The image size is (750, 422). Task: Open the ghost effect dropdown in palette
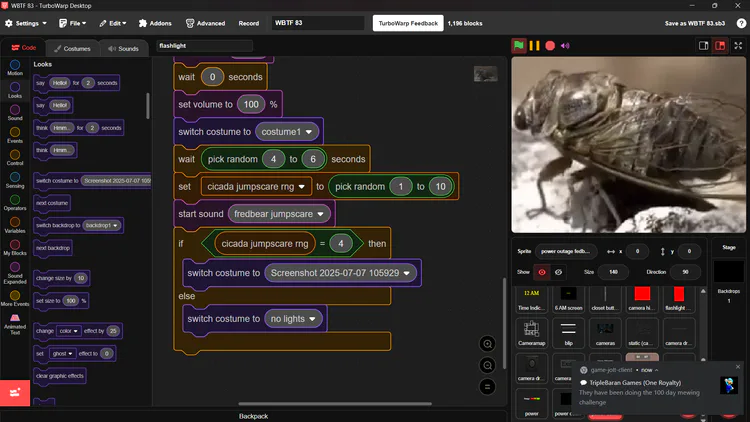62,354
